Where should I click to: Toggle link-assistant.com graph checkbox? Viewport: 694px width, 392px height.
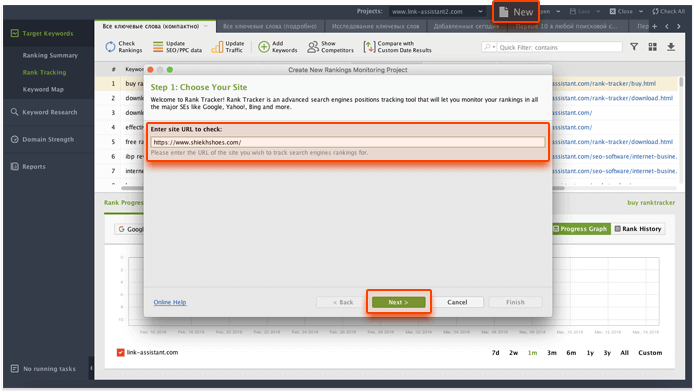pos(120,352)
